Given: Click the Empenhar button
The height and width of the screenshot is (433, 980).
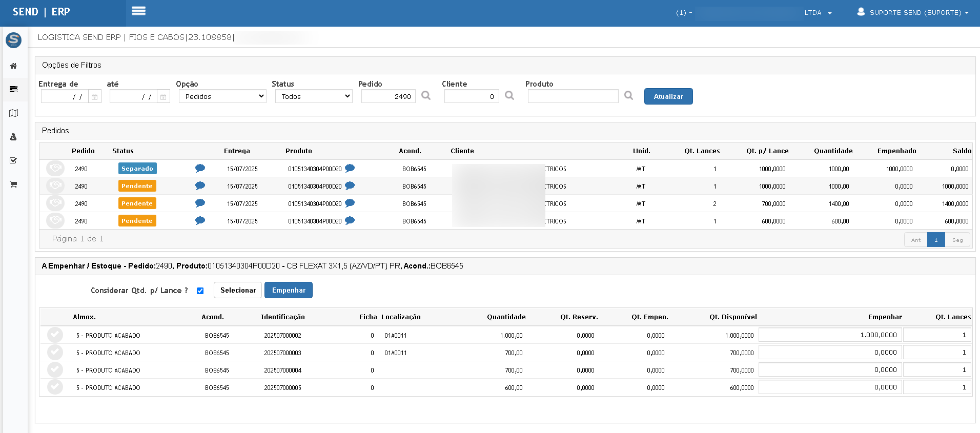Looking at the screenshot, I should [x=289, y=290].
